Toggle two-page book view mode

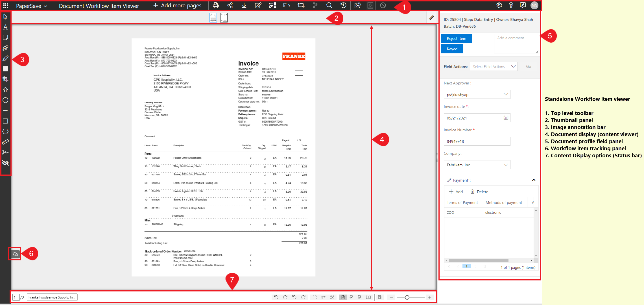click(368, 297)
